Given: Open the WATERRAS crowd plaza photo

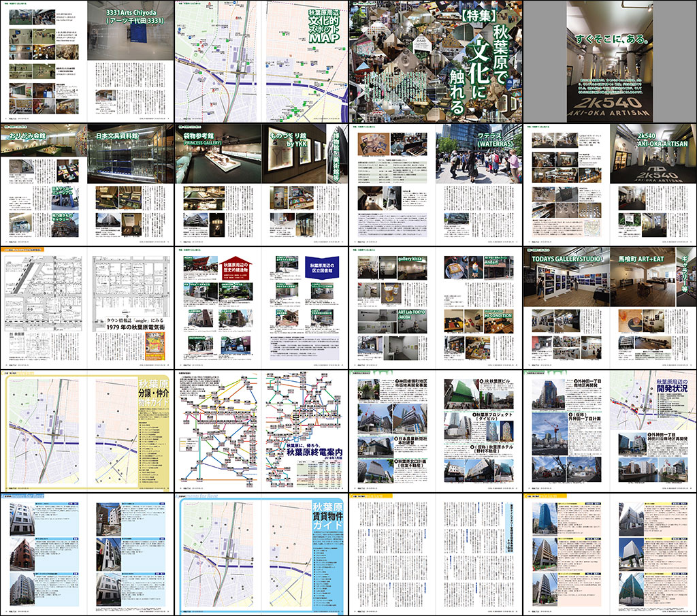Looking at the screenshot, I should 479,154.
